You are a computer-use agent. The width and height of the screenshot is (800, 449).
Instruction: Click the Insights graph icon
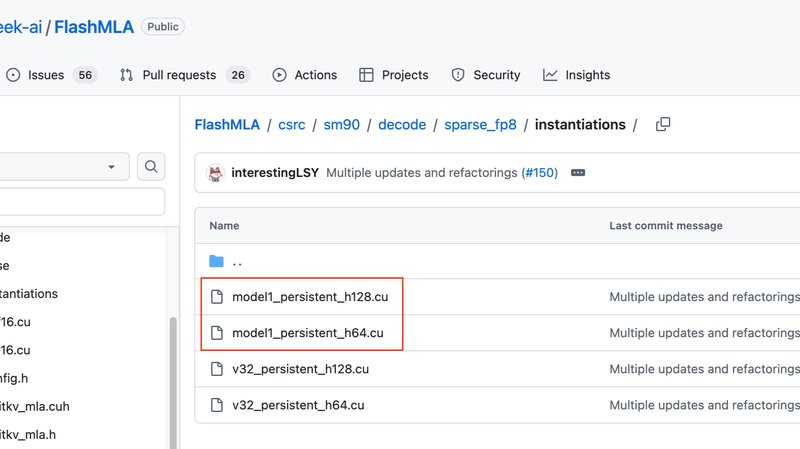pyautogui.click(x=550, y=75)
